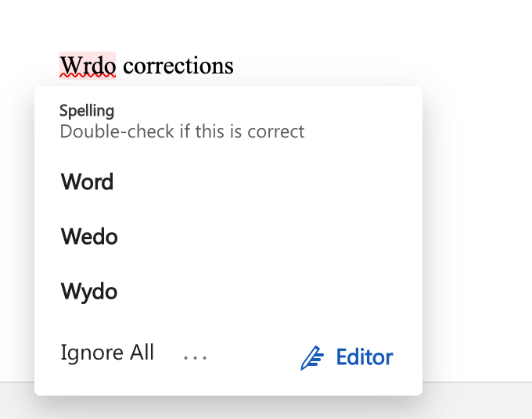Select the "Word" spelling suggestion
The height and width of the screenshot is (419, 532).
(87, 182)
